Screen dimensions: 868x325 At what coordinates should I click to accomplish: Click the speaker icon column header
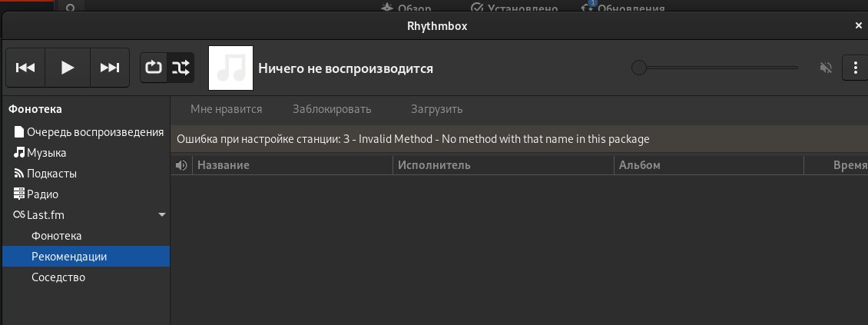(x=181, y=165)
